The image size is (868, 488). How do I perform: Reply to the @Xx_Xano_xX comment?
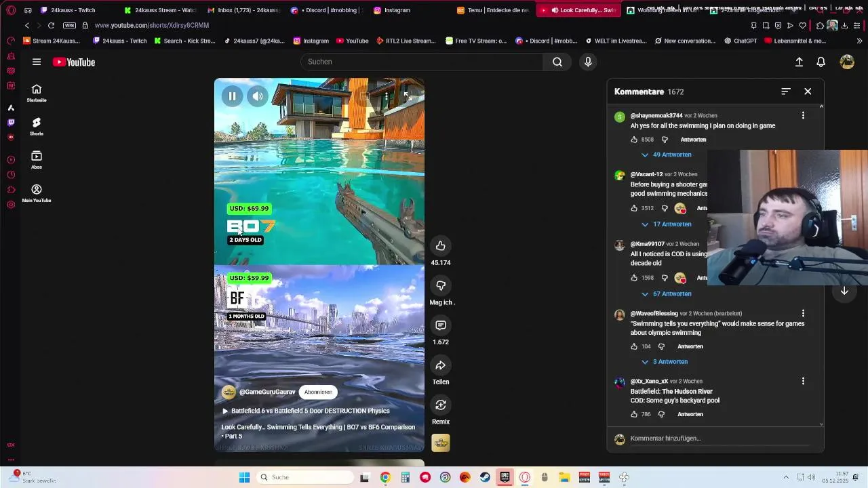[690, 414]
